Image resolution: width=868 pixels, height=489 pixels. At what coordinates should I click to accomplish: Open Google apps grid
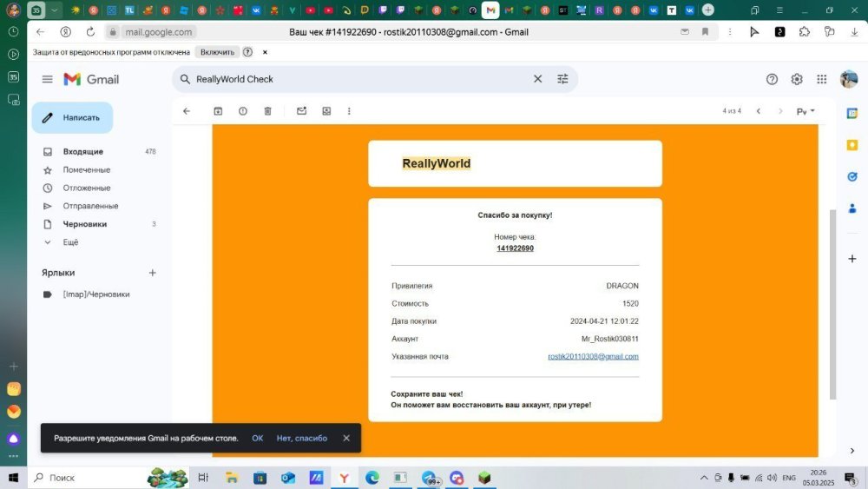(821, 79)
